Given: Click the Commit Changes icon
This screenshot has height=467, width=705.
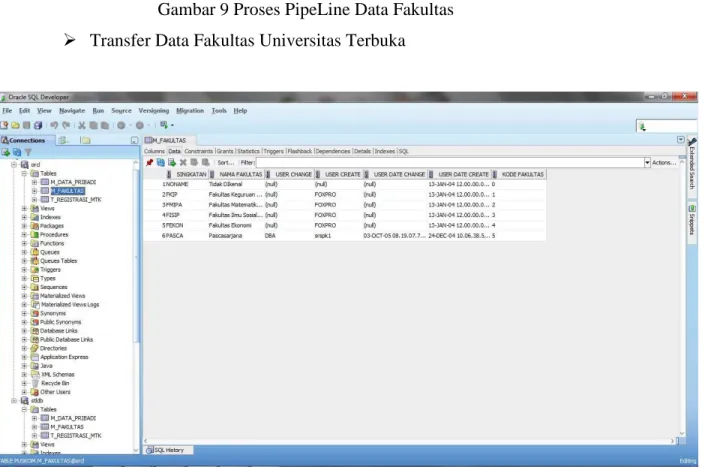Looking at the screenshot, I should (x=194, y=163).
